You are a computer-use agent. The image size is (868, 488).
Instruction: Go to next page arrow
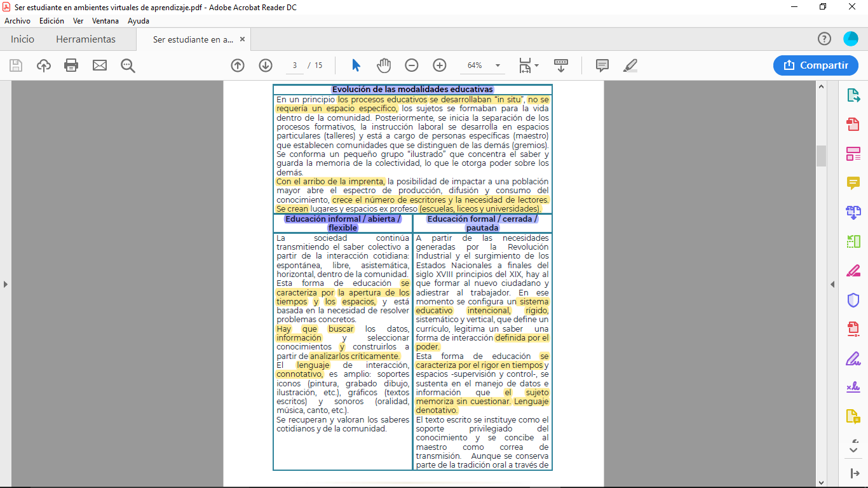[266, 65]
